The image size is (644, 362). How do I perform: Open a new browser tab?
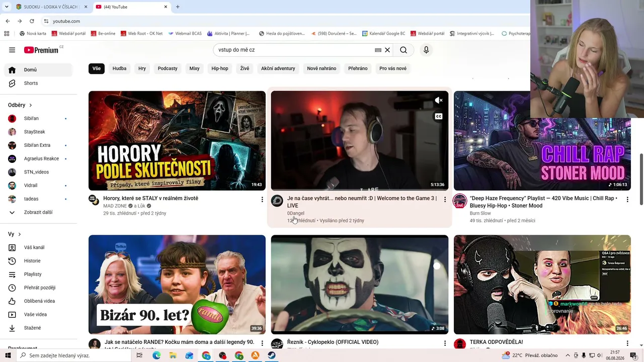point(178,7)
